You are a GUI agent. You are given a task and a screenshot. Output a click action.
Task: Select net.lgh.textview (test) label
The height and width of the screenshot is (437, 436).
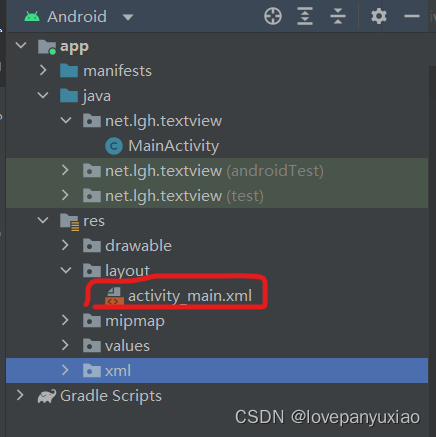click(184, 196)
